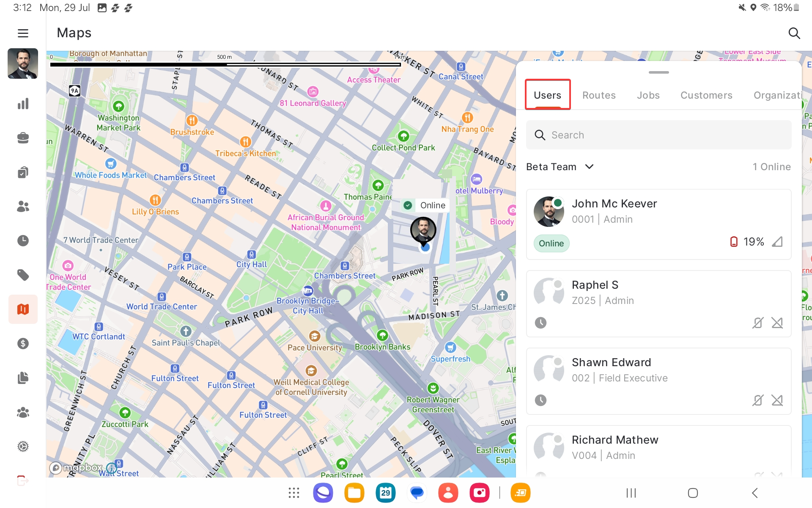Screen dimensions: 812x508
Task: Click the dollar payments sidebar icon
Action: pyautogui.click(x=23, y=343)
